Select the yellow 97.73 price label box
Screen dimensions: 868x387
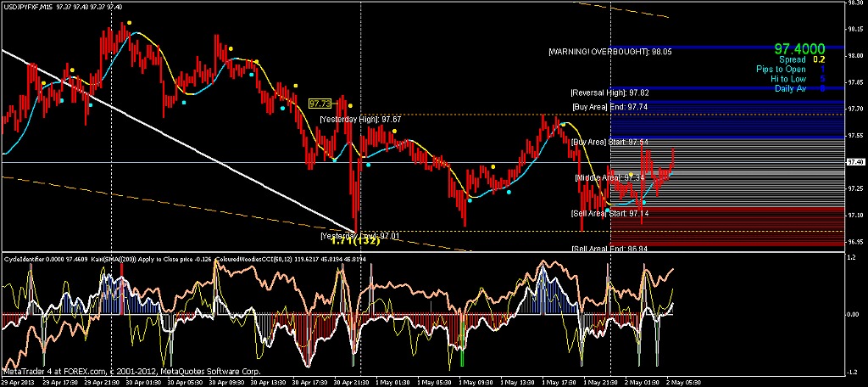click(x=320, y=104)
